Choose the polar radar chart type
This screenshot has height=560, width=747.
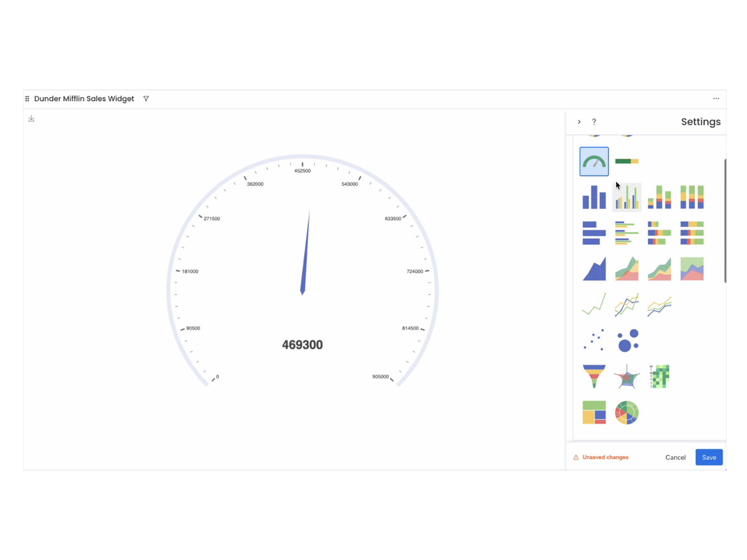coord(627,376)
